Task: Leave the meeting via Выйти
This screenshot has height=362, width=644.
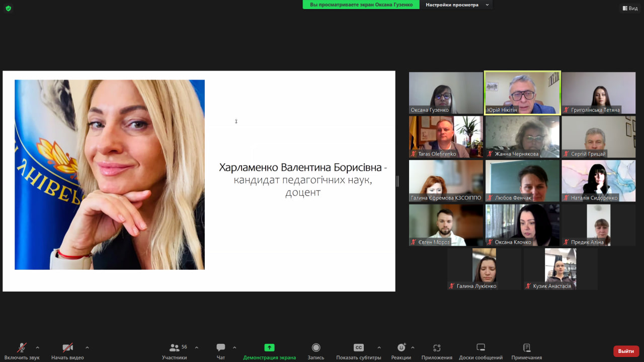Action: coord(625,351)
